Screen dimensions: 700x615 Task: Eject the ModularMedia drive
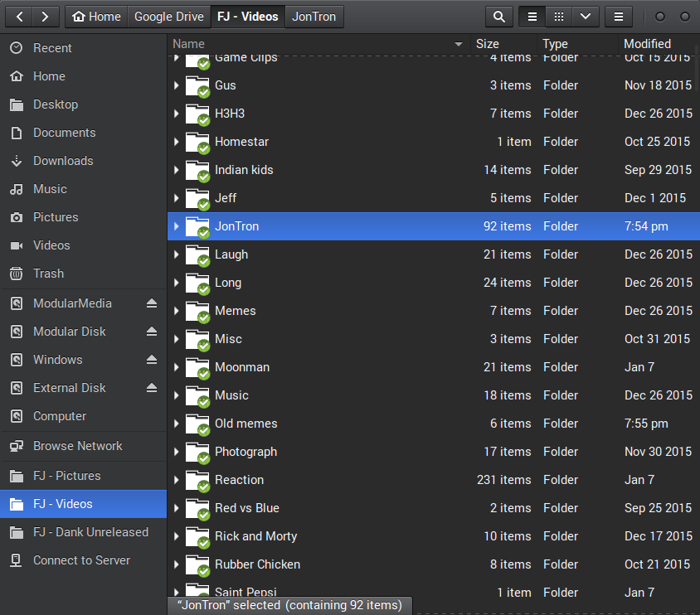pos(151,303)
